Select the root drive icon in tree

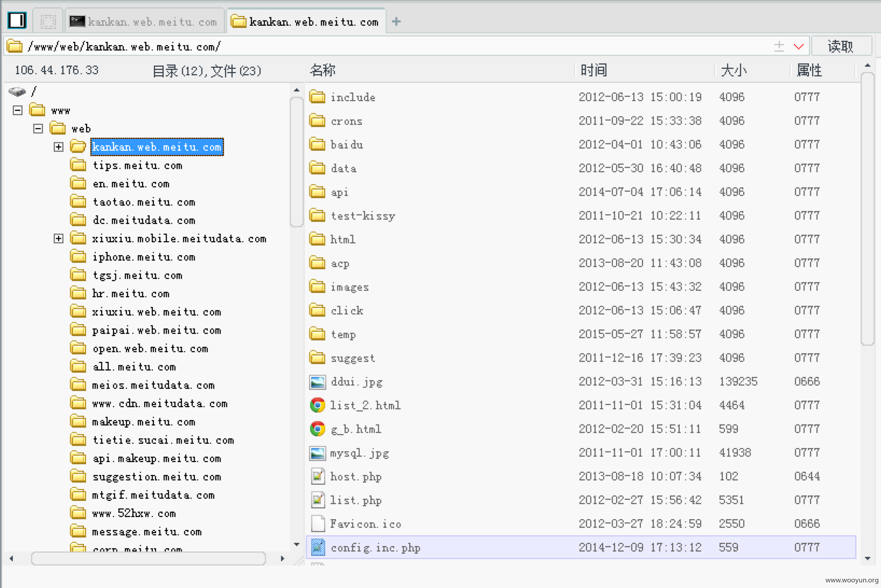click(x=17, y=91)
